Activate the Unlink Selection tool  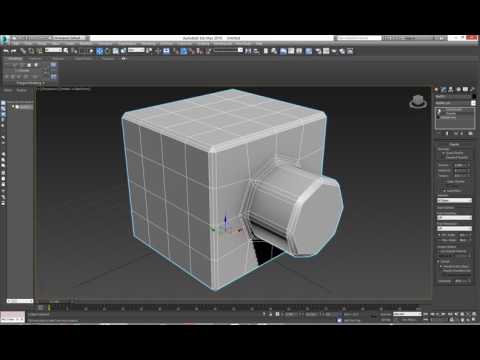tap(31, 51)
